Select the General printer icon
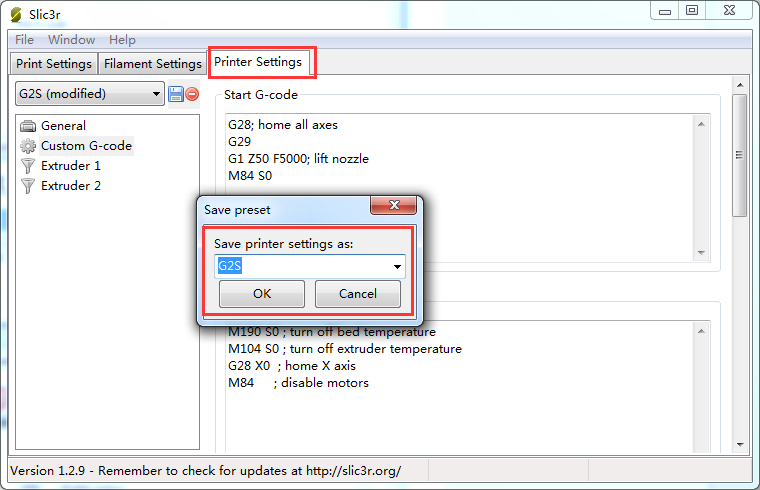The height and width of the screenshot is (490, 760). (28, 126)
